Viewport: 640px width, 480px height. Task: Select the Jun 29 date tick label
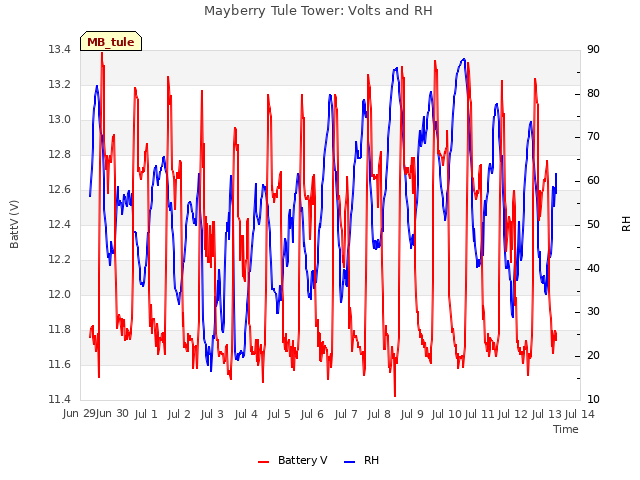80,413
